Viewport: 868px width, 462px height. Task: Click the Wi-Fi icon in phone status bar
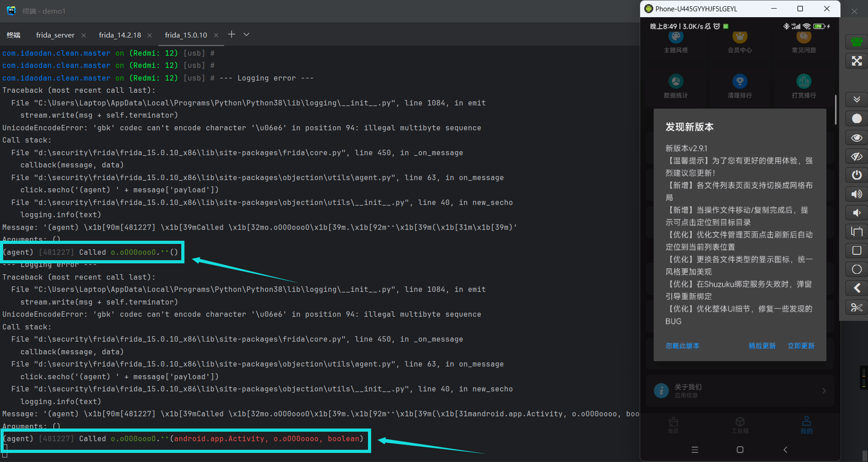pos(807,26)
